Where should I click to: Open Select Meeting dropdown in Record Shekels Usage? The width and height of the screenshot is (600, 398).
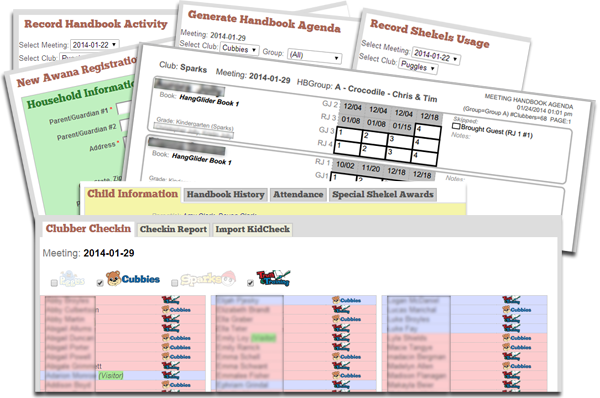(x=436, y=56)
